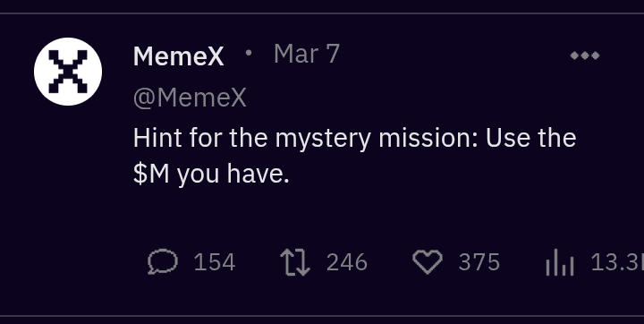
Task: Open the Mar 7 timestamp permalink
Action: pos(307,54)
